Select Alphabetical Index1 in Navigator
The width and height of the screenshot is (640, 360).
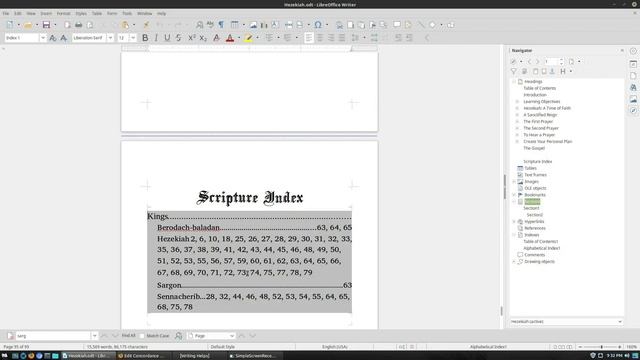542,248
